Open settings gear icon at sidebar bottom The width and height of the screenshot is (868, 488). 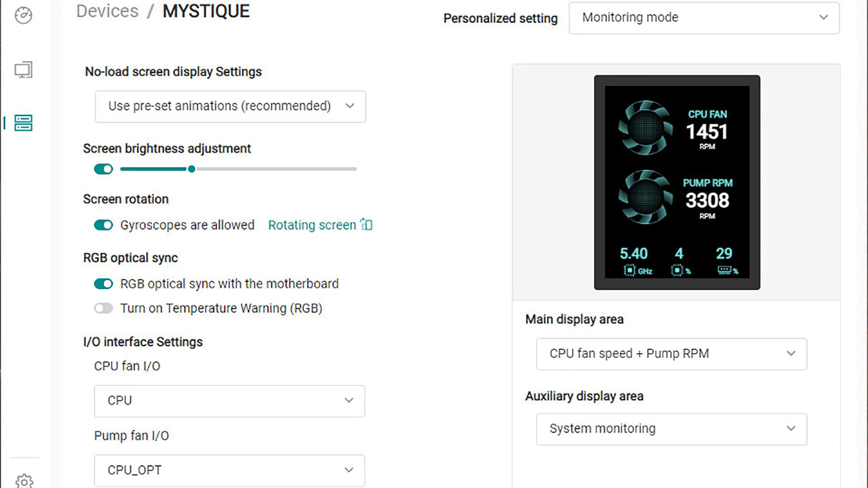[x=24, y=481]
